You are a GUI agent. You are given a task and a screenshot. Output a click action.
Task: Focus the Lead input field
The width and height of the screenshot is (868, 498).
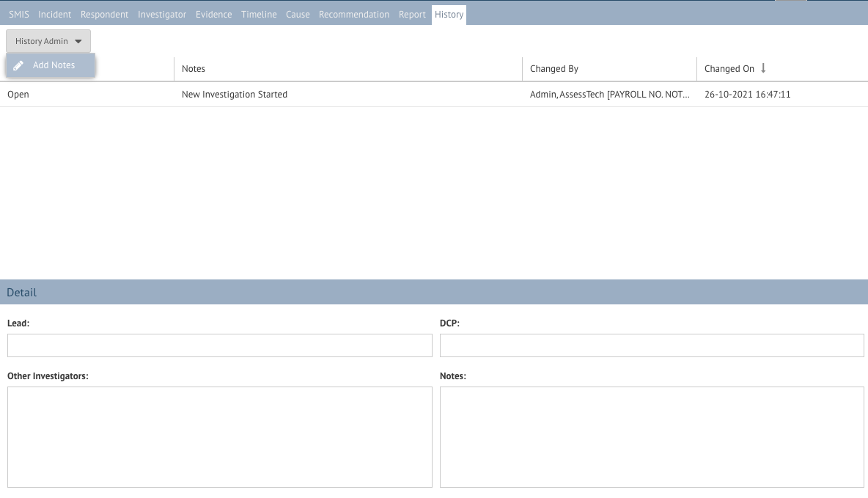coord(220,345)
